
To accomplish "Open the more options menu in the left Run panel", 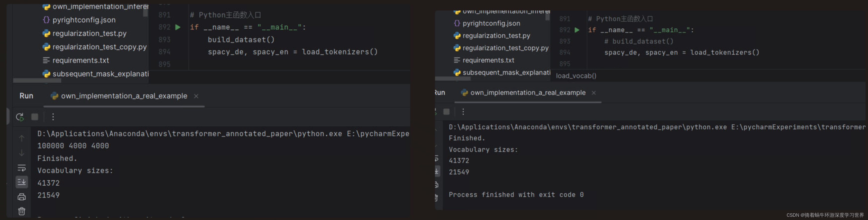I will (53, 117).
